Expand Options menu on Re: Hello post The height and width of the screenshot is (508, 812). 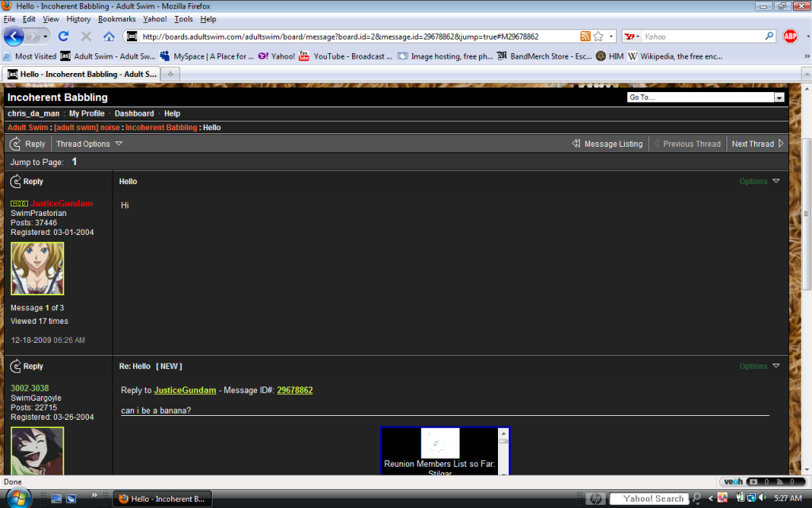(759, 366)
